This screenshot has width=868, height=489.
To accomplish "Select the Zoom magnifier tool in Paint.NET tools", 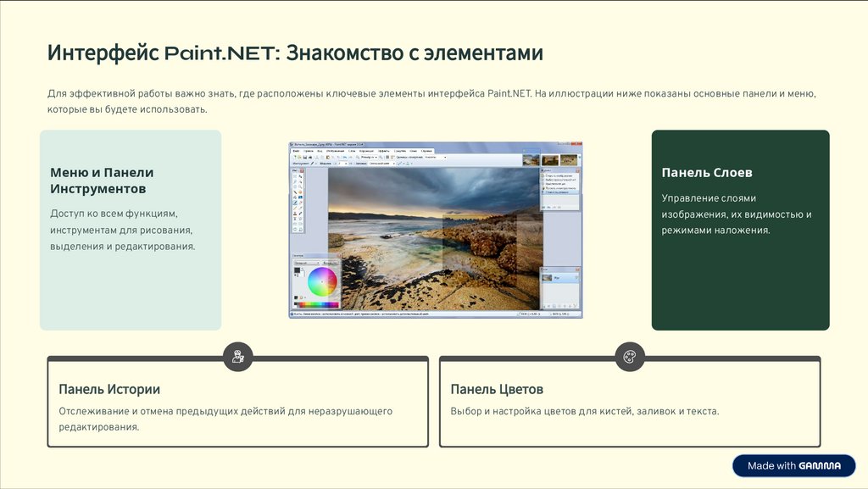I will (x=300, y=186).
